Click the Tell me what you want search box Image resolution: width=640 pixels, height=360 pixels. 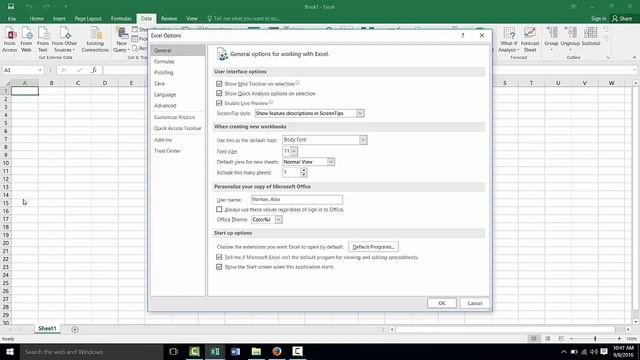click(244, 19)
